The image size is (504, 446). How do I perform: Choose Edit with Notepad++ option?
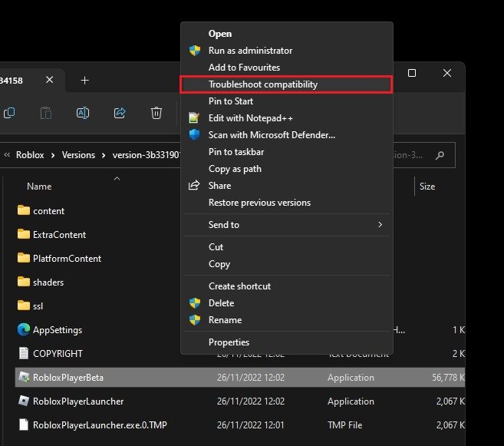tap(250, 118)
